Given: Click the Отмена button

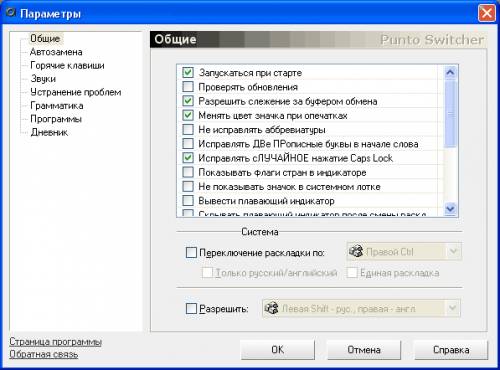Looking at the screenshot, I should click(364, 350).
